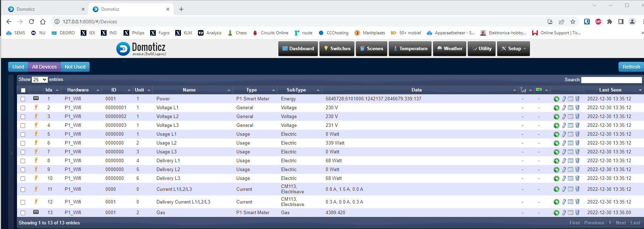The image size is (644, 229).
Task: Click the Refresh button
Action: pyautogui.click(x=631, y=67)
